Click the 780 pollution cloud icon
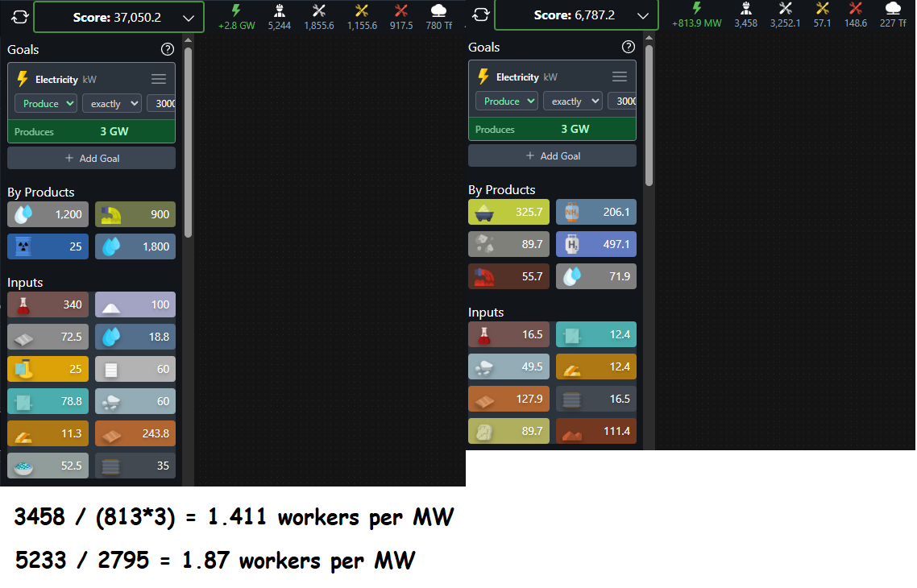 click(x=438, y=10)
